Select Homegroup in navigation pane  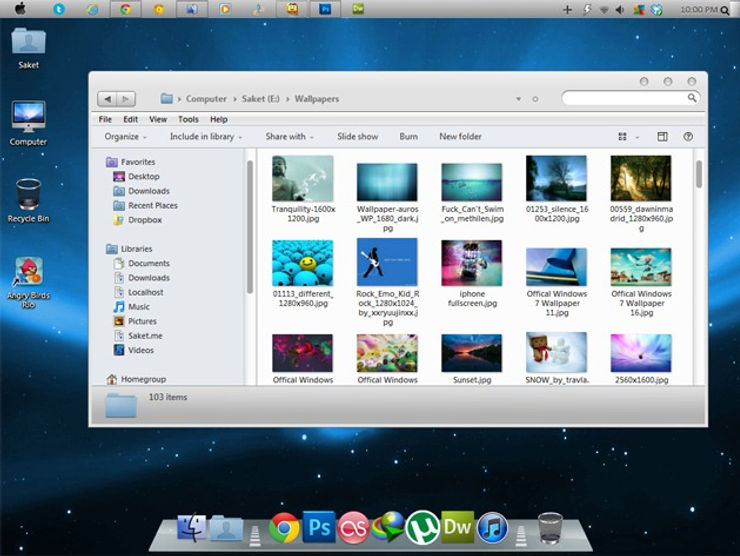[136, 379]
